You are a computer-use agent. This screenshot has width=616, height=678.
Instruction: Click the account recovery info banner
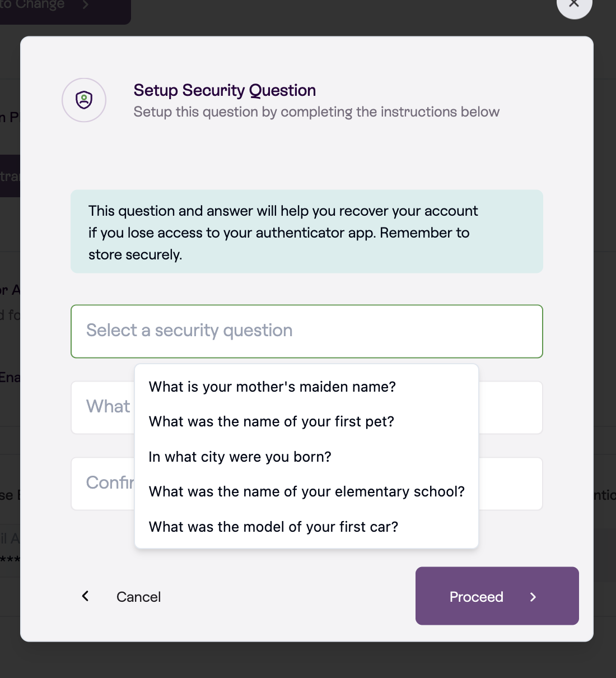click(306, 231)
